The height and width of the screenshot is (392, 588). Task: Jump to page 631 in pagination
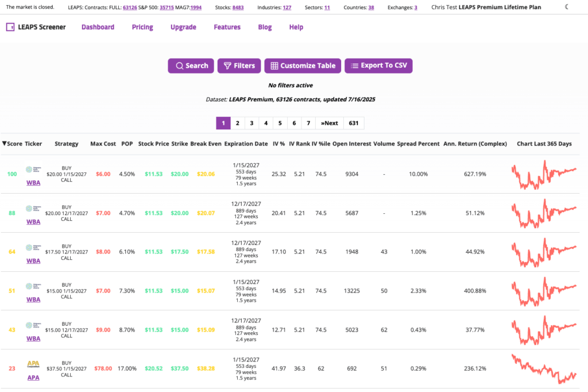click(354, 122)
